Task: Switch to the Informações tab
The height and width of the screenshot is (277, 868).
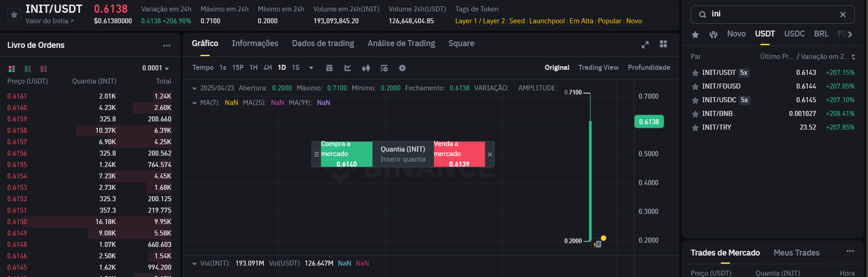Action: coord(255,43)
